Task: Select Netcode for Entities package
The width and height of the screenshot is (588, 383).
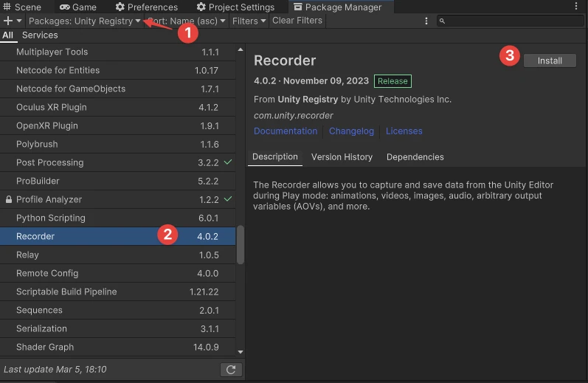Action: coord(118,71)
